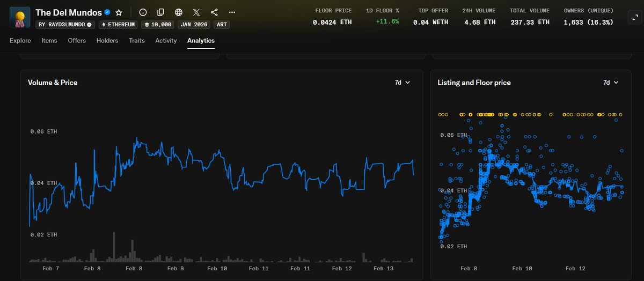Click the share icon
Viewport: 644px width, 281px height.
click(x=214, y=12)
